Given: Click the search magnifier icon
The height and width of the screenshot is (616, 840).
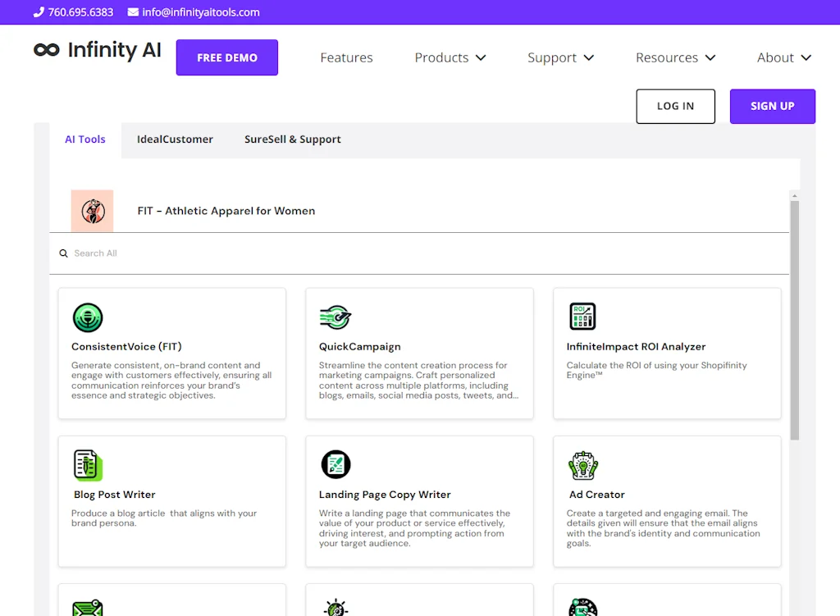Looking at the screenshot, I should pyautogui.click(x=63, y=253).
